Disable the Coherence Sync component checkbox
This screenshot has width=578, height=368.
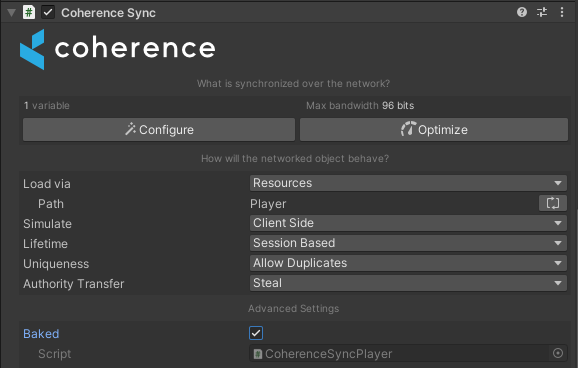pos(48,13)
